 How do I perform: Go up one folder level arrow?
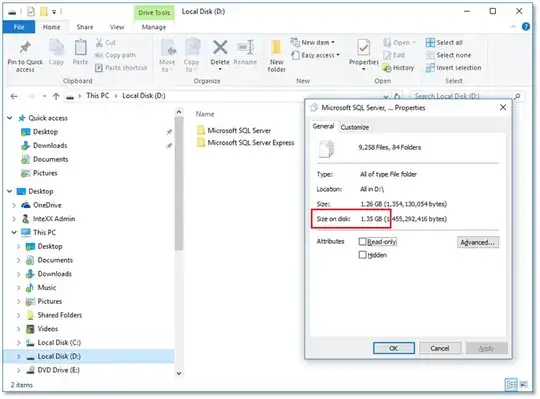(56, 96)
